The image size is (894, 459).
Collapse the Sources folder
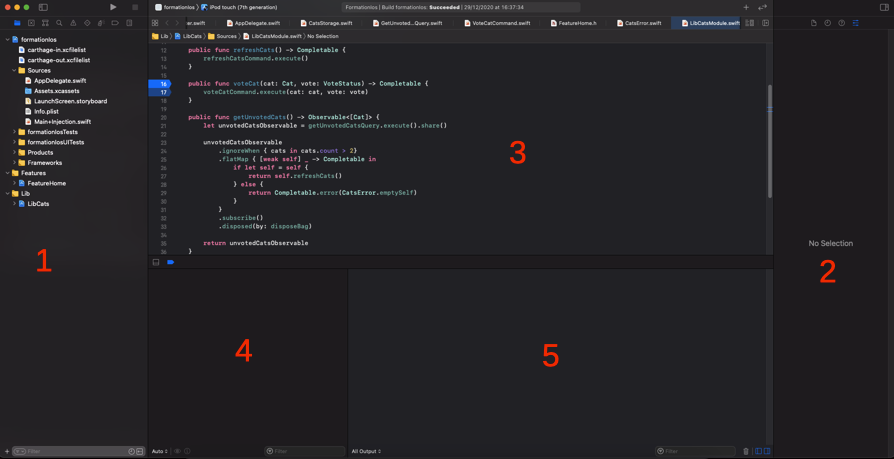pos(14,70)
